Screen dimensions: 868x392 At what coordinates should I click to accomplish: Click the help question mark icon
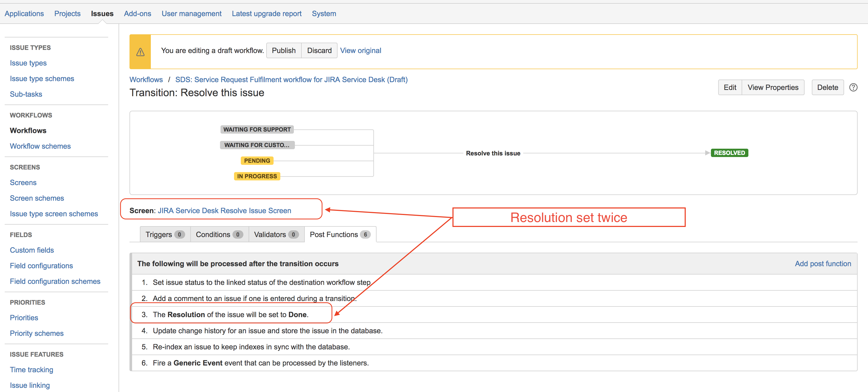point(853,88)
